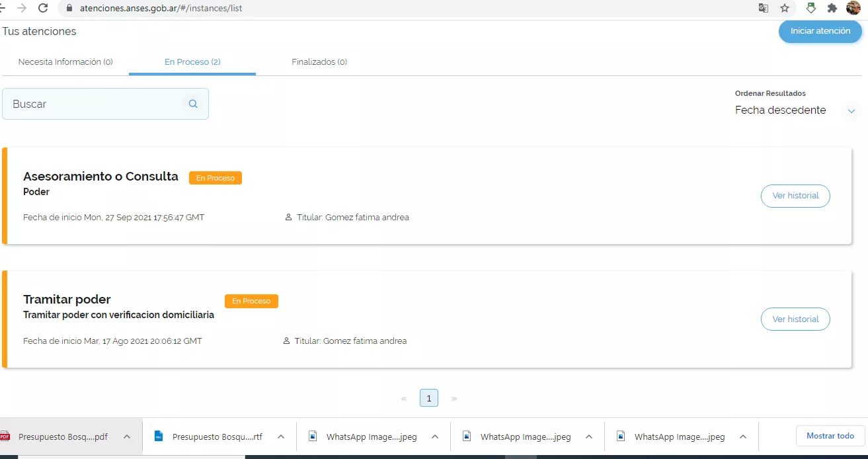868x459 pixels.
Task: Select page 1 in pagination
Action: [428, 398]
